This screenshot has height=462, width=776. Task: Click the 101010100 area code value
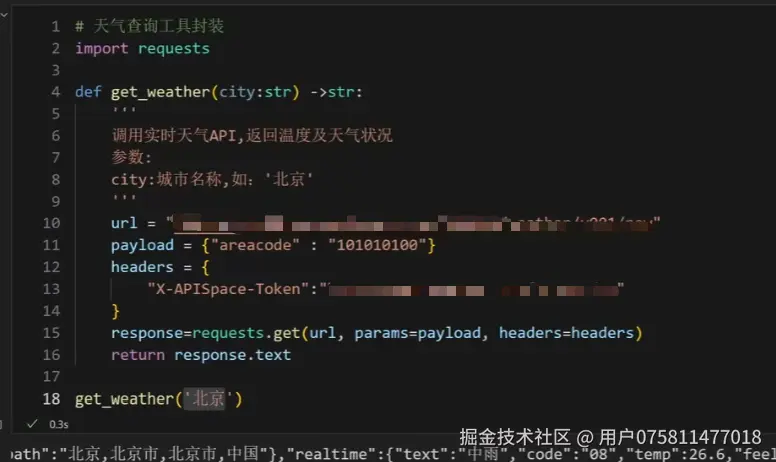pos(377,245)
